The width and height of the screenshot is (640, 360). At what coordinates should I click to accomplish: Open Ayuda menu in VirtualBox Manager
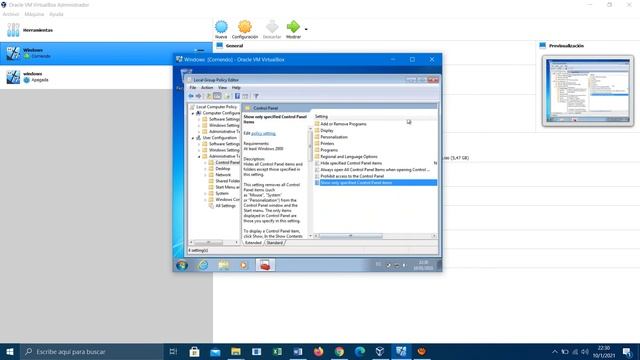pos(56,14)
